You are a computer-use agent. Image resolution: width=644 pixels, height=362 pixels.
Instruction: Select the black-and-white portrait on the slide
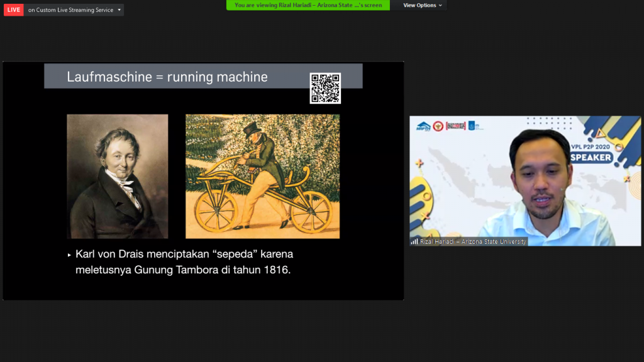118,176
